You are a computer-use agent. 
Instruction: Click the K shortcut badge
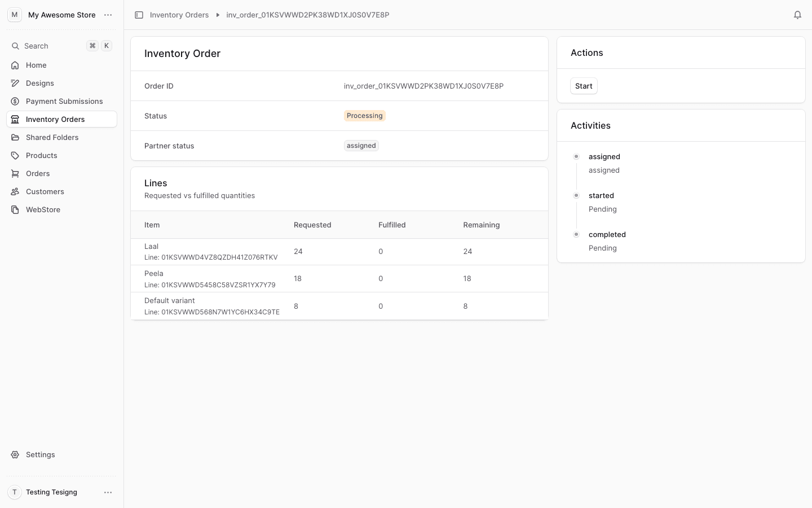pos(107,46)
